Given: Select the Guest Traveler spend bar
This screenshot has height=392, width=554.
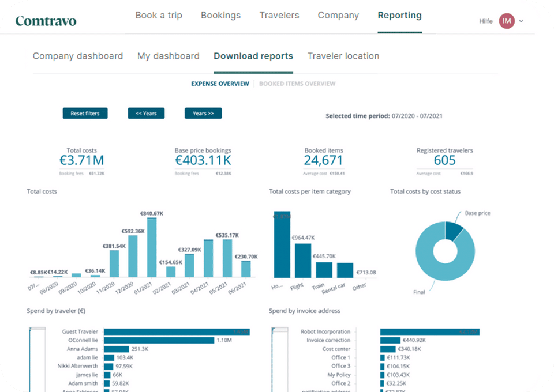Looking at the screenshot, I should click(177, 331).
